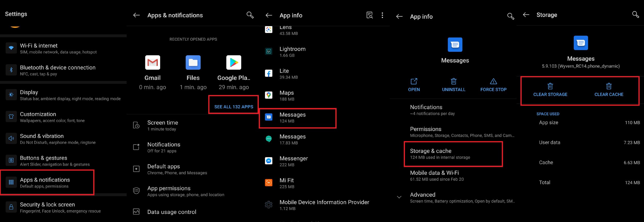Go back from Messages App info screen

coord(399,16)
